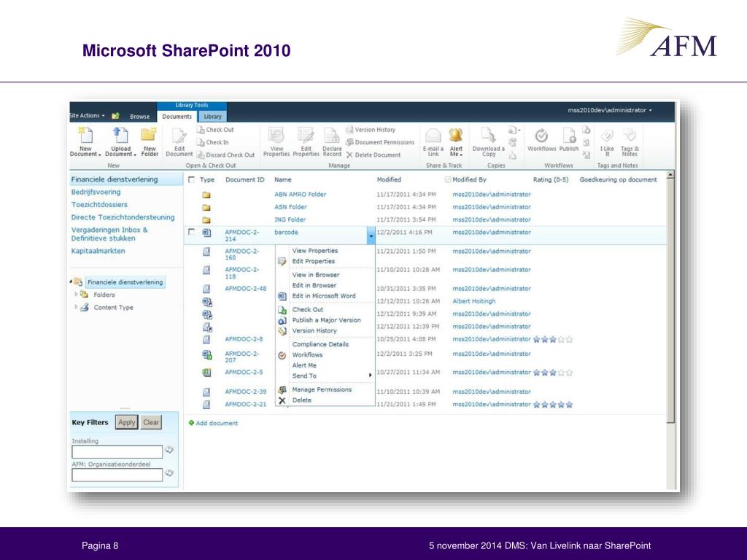The height and width of the screenshot is (560, 747).
Task: Click the Word document icon for AFMDOC-2-214
Action: click(x=206, y=233)
